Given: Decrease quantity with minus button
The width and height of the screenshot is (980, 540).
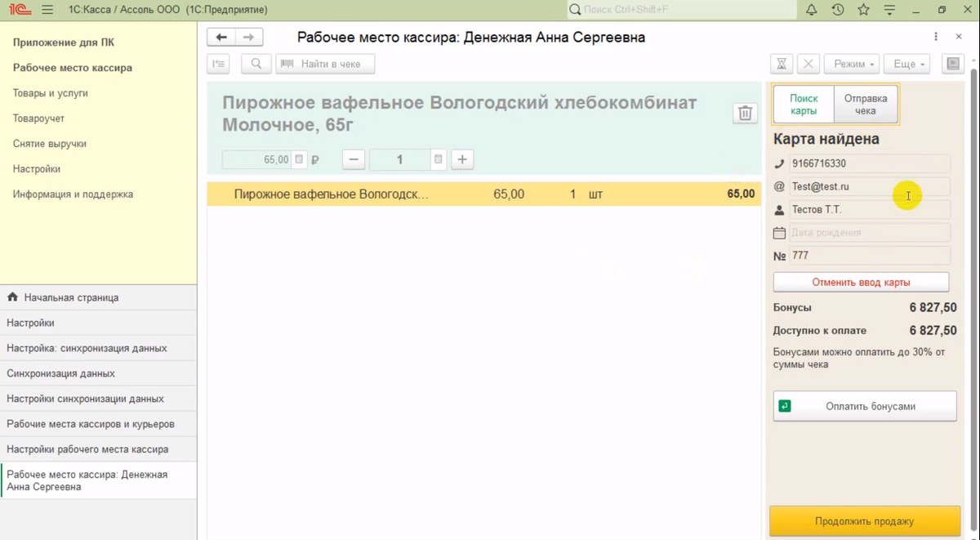Looking at the screenshot, I should [354, 159].
